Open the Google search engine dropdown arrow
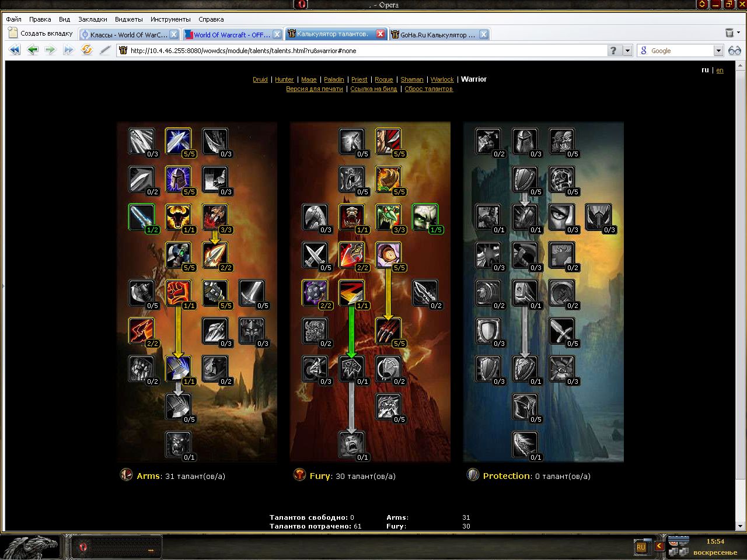The height and width of the screenshot is (560, 747). click(718, 51)
